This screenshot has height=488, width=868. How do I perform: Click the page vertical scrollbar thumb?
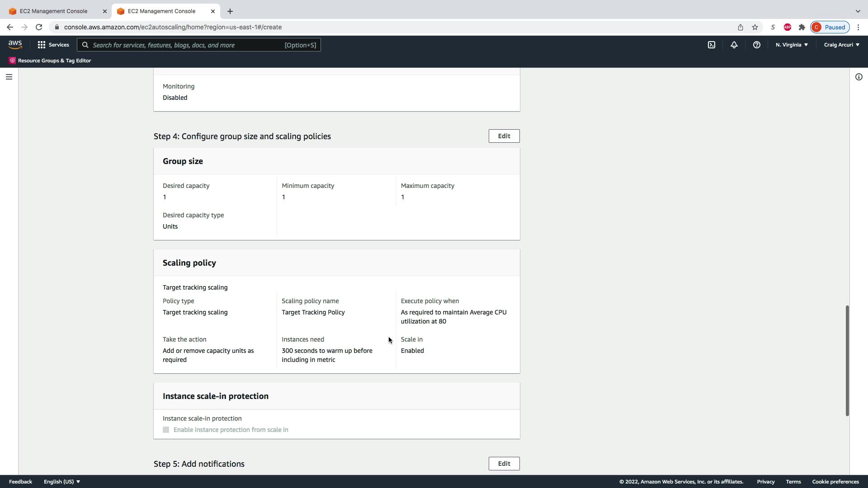click(847, 360)
